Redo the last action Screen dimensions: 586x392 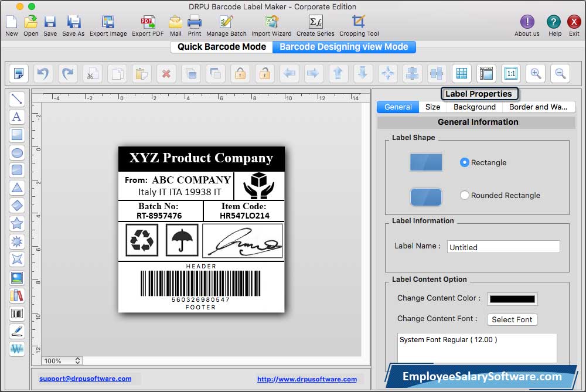tap(67, 73)
